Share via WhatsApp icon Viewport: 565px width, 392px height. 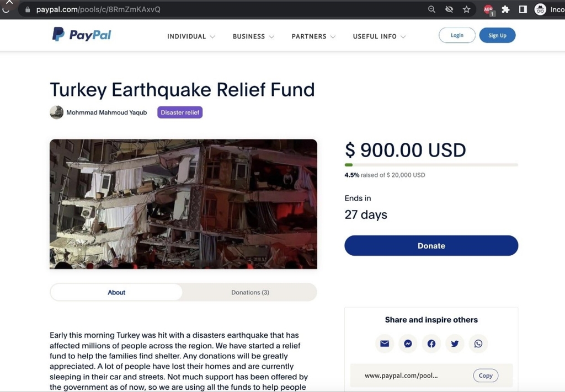tap(478, 343)
